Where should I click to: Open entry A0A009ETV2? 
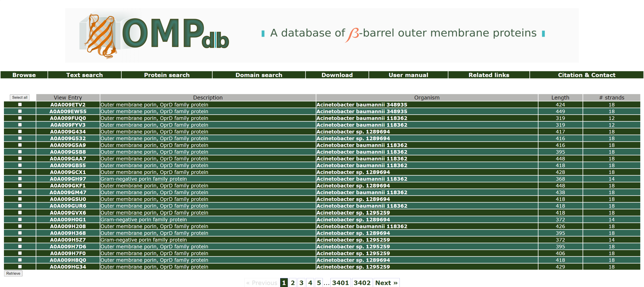click(x=68, y=105)
